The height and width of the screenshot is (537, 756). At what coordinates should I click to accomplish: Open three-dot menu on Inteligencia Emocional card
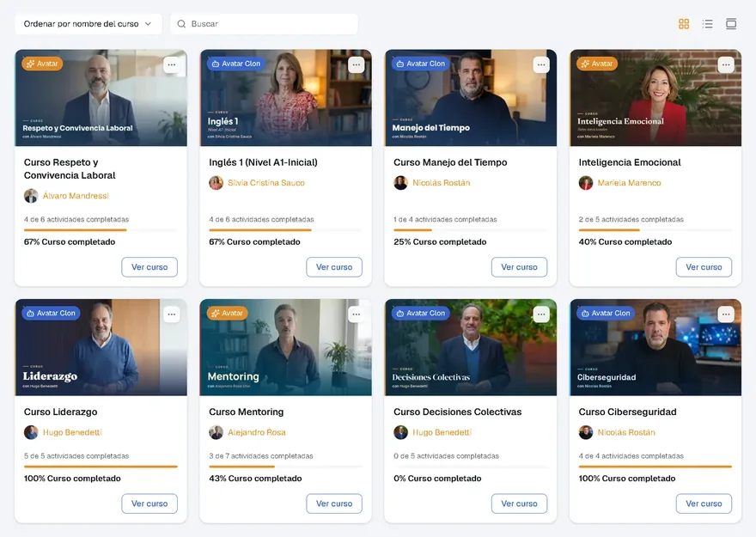coord(726,64)
